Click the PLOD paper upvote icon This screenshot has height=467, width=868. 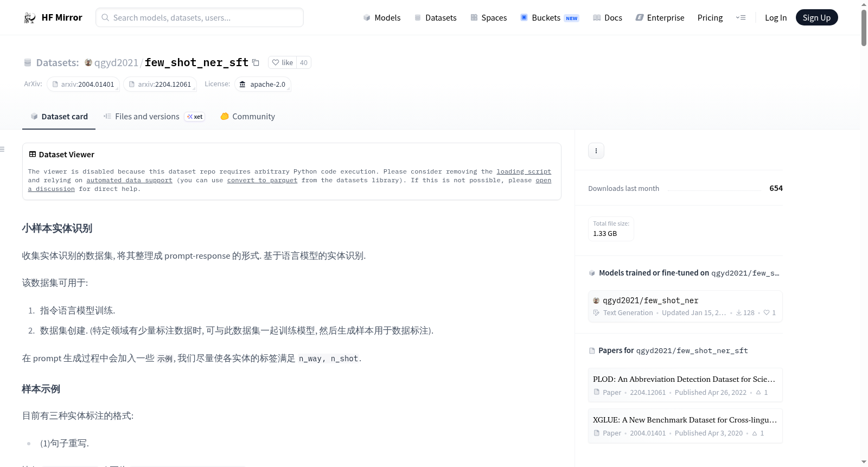[758, 393]
